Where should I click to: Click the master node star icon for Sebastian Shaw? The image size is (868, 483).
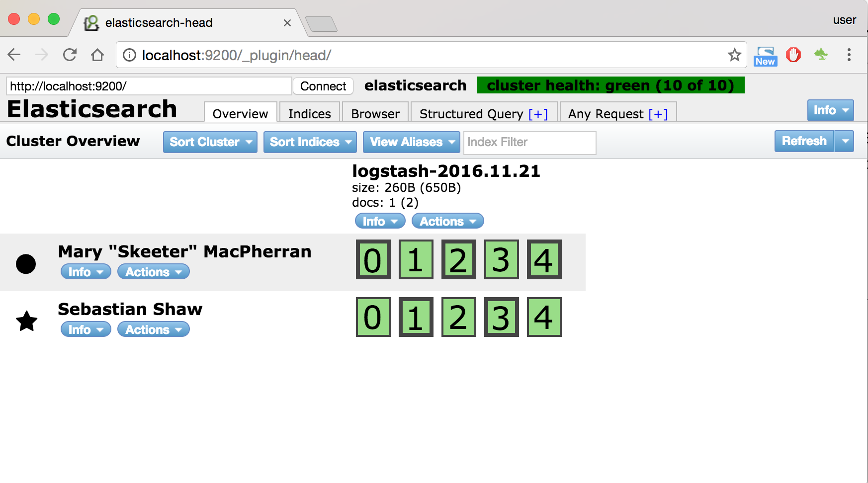click(27, 321)
